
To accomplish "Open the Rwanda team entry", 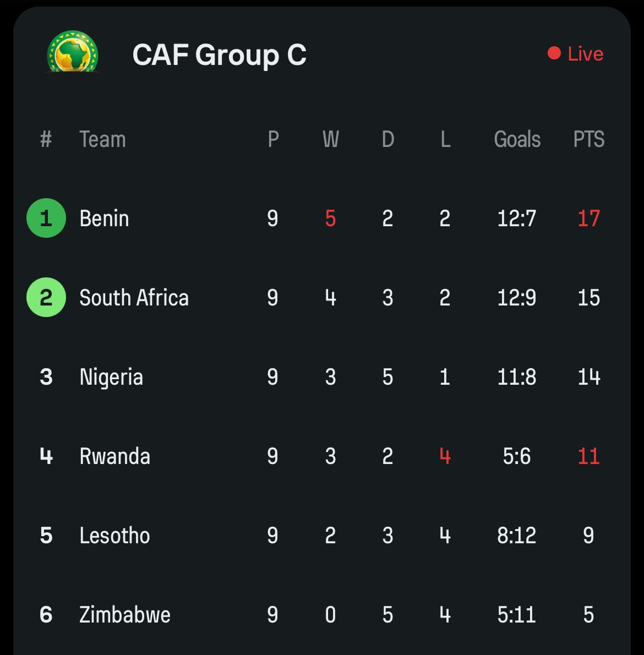I will pos(114,456).
